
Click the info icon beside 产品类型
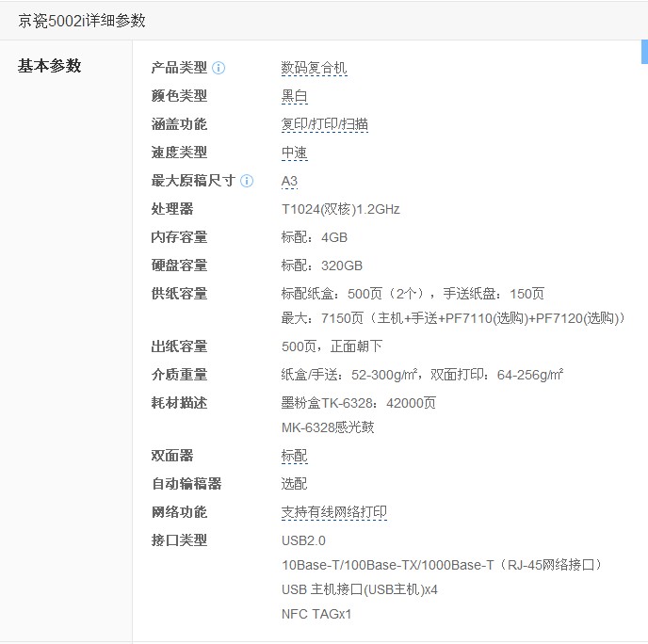(219, 68)
